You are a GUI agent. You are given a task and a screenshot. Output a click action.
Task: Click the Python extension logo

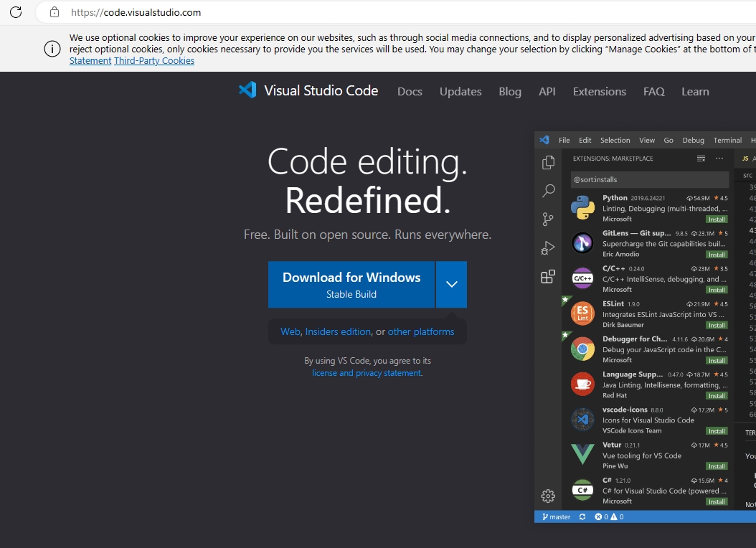tap(582, 208)
